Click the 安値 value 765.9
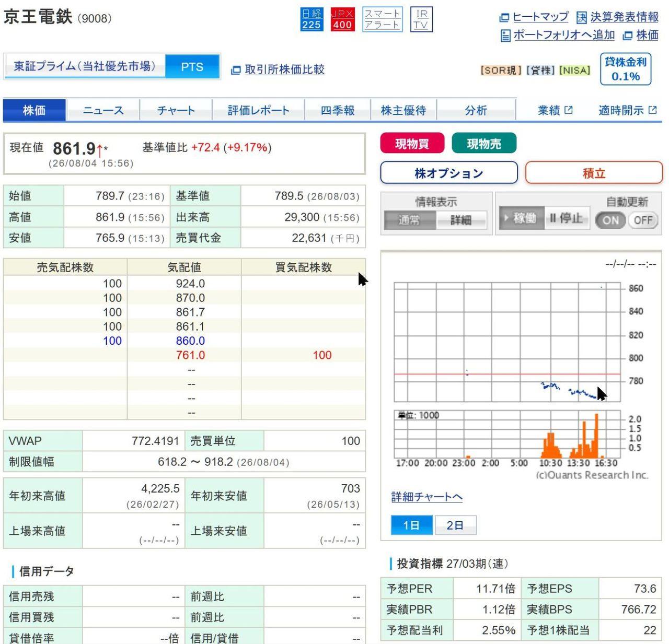The width and height of the screenshot is (669, 644). coord(110,238)
